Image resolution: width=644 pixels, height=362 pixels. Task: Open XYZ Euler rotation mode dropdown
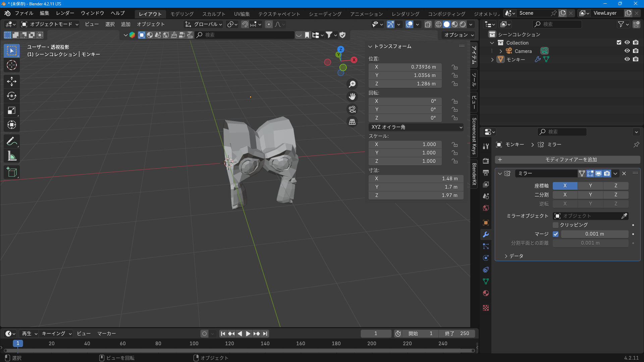pos(416,127)
